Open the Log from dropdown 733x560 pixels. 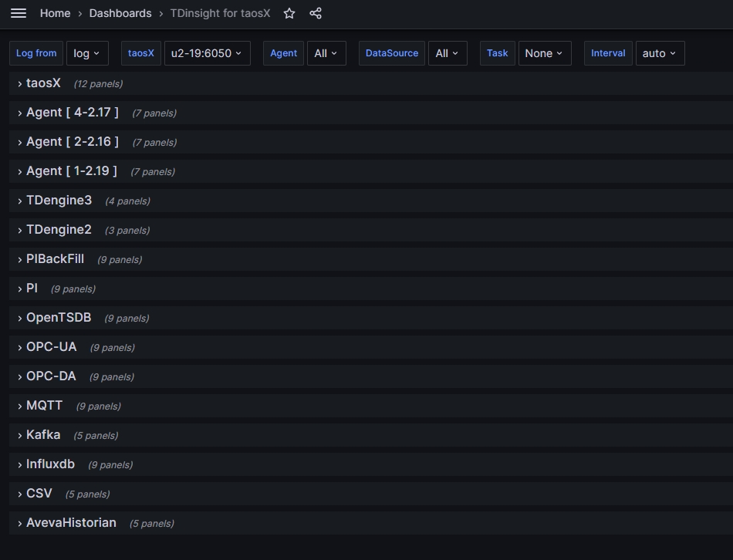[87, 53]
